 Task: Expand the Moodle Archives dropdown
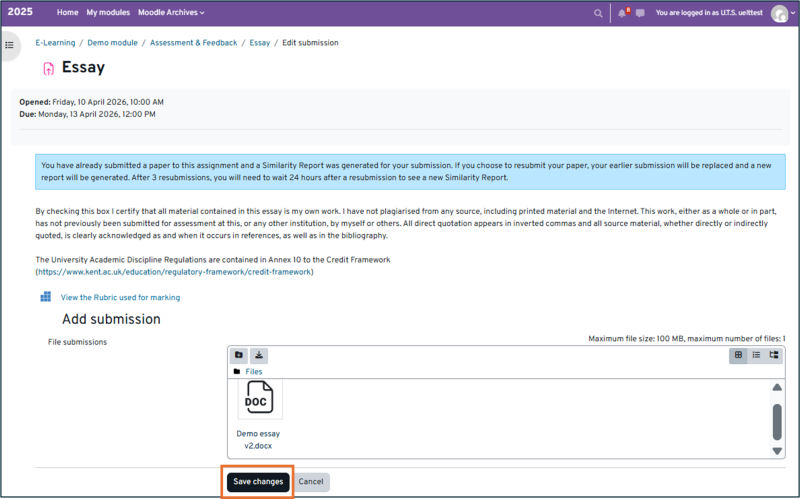coord(171,13)
